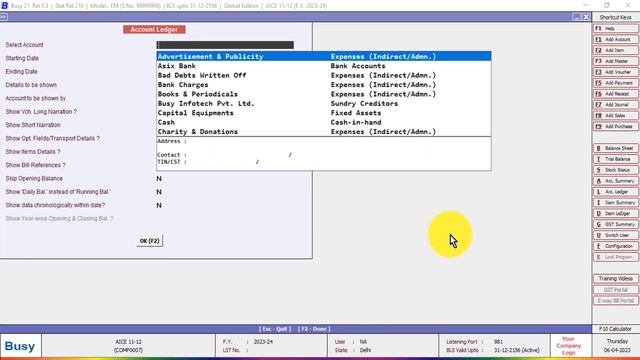The width and height of the screenshot is (640, 360).
Task: Open Add Purchase (F9) shortcut
Action: tap(616, 127)
